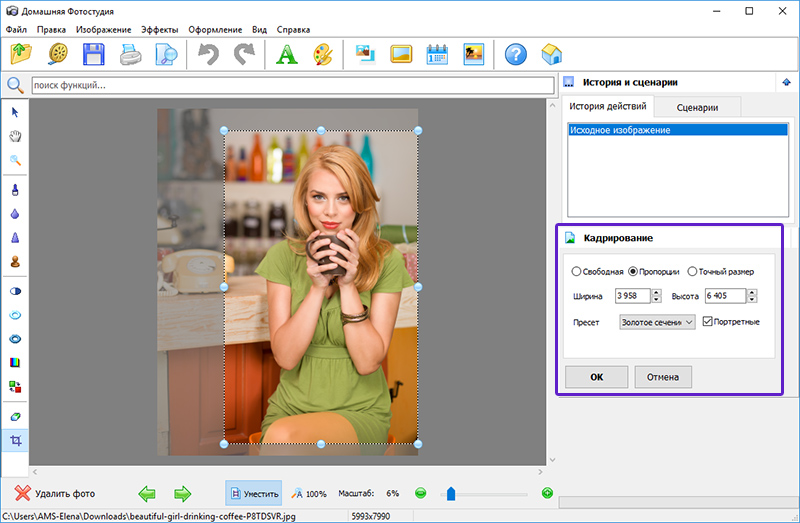Cancel cropping with the Отмена button
800x523 pixels.
[x=663, y=377]
